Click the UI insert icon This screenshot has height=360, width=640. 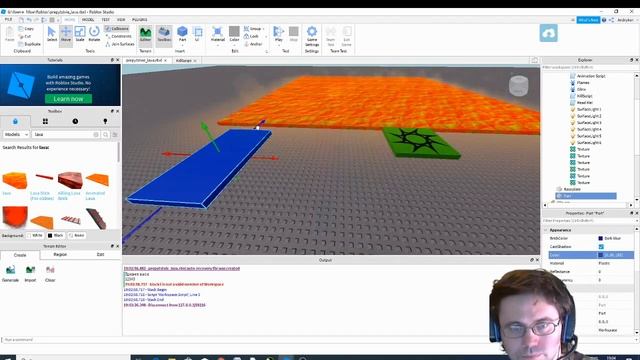click(198, 34)
